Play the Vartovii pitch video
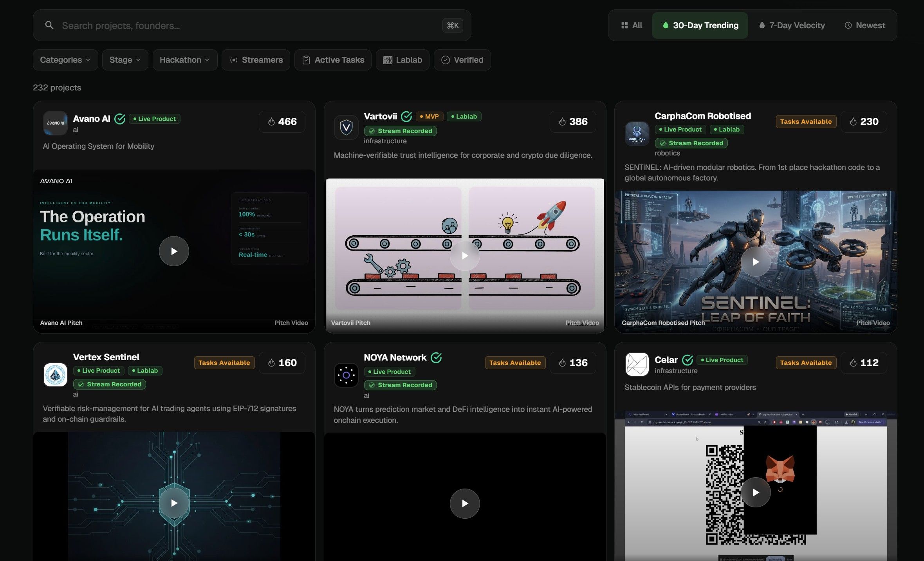 [465, 256]
